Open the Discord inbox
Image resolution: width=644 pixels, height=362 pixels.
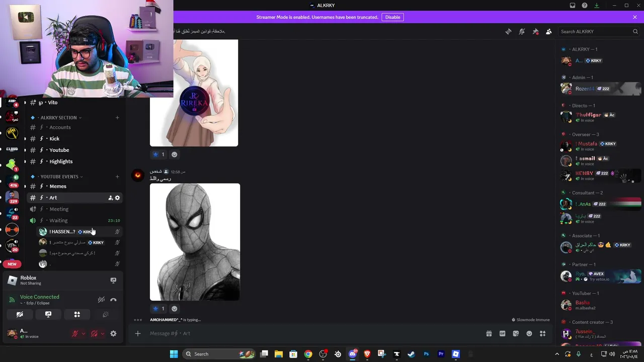click(573, 6)
